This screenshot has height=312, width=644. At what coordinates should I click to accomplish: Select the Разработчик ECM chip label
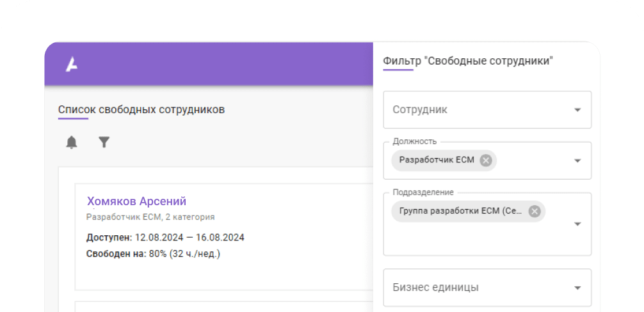coord(437,160)
